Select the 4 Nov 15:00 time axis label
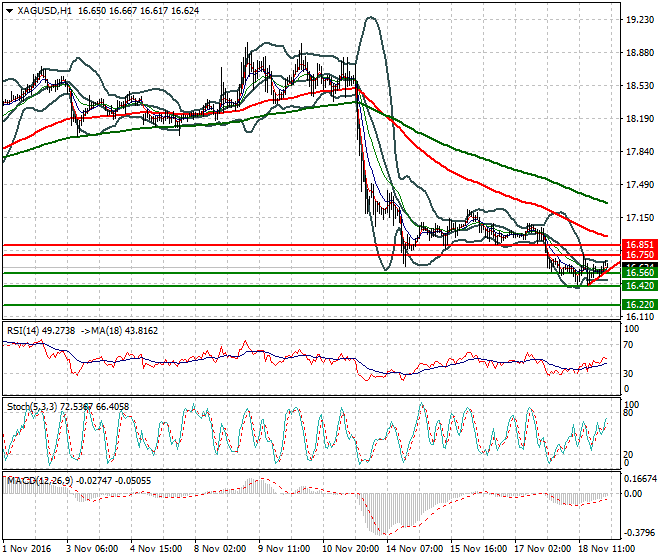 click(x=156, y=549)
